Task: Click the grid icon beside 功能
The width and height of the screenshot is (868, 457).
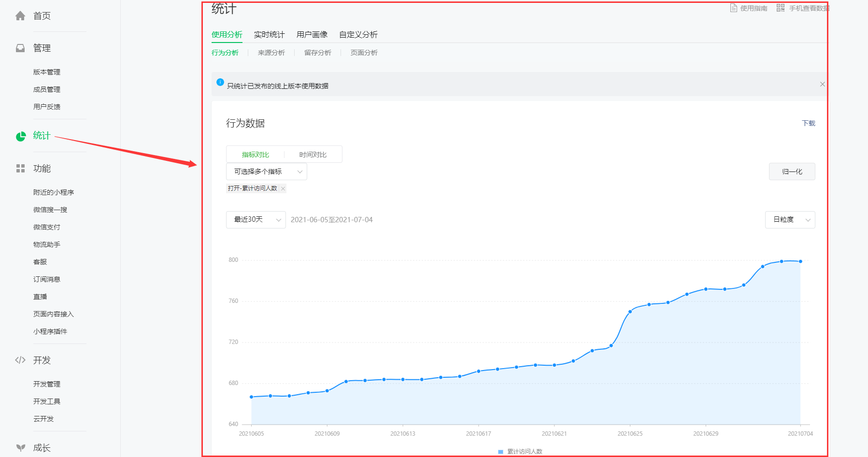Action: tap(20, 168)
